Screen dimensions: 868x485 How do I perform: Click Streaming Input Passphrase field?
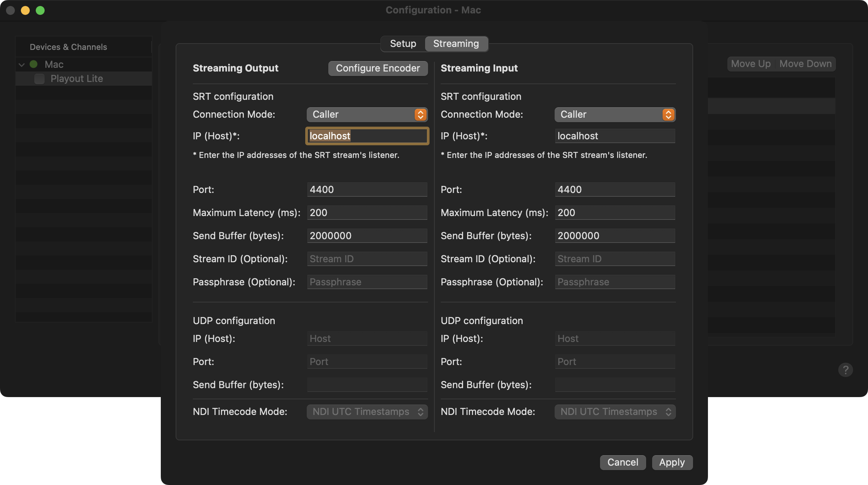615,282
